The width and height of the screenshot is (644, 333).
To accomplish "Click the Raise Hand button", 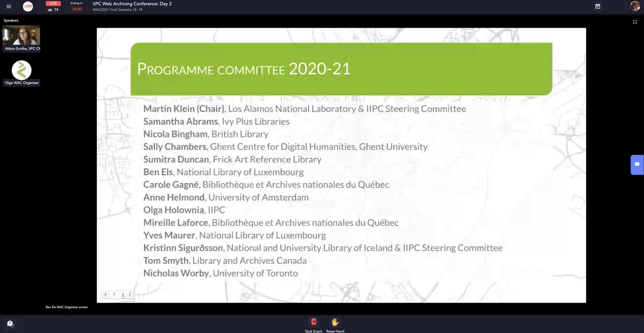I will point(335,324).
